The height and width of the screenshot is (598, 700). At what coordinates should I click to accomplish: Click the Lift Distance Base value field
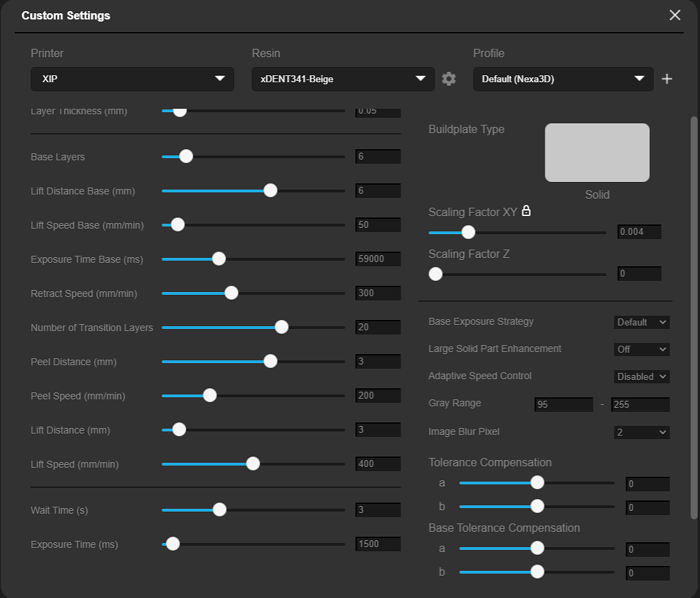[x=378, y=191]
